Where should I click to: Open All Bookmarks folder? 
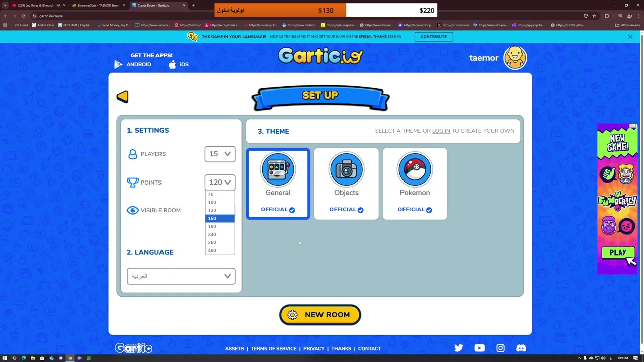(628, 25)
